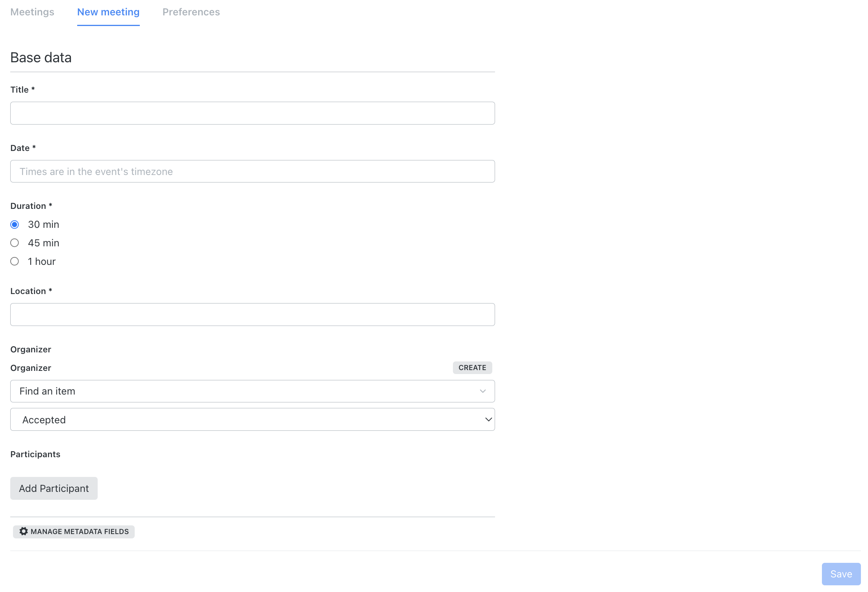Image resolution: width=868 pixels, height=592 pixels.
Task: Open Manage Metadata Fields
Action: [x=74, y=532]
